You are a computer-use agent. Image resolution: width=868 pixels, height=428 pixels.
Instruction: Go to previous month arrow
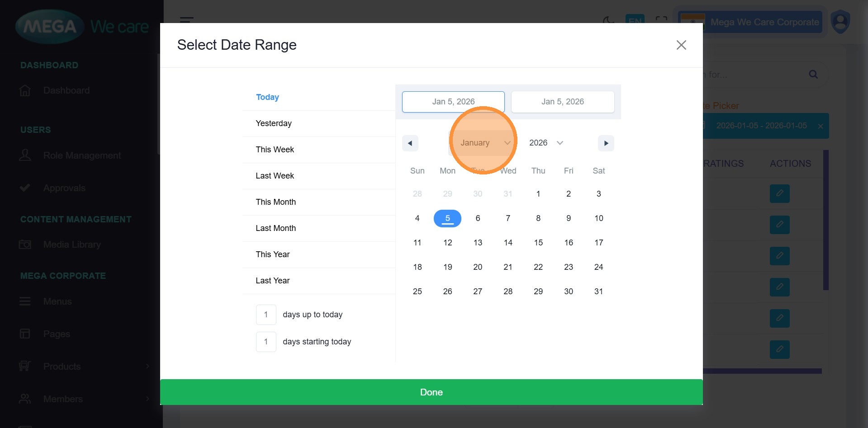click(x=410, y=143)
